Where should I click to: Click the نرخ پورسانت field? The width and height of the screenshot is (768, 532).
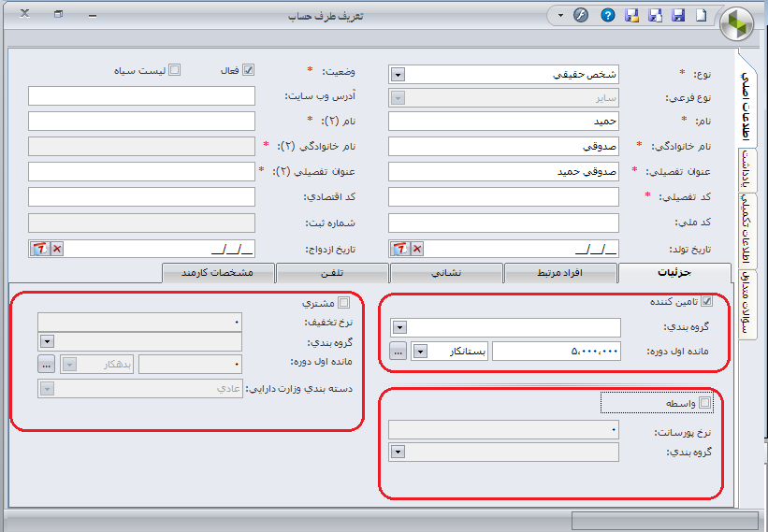coord(503,430)
